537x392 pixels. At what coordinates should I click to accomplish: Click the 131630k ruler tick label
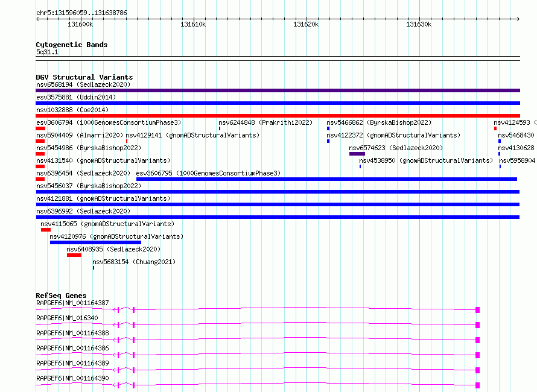(419, 24)
